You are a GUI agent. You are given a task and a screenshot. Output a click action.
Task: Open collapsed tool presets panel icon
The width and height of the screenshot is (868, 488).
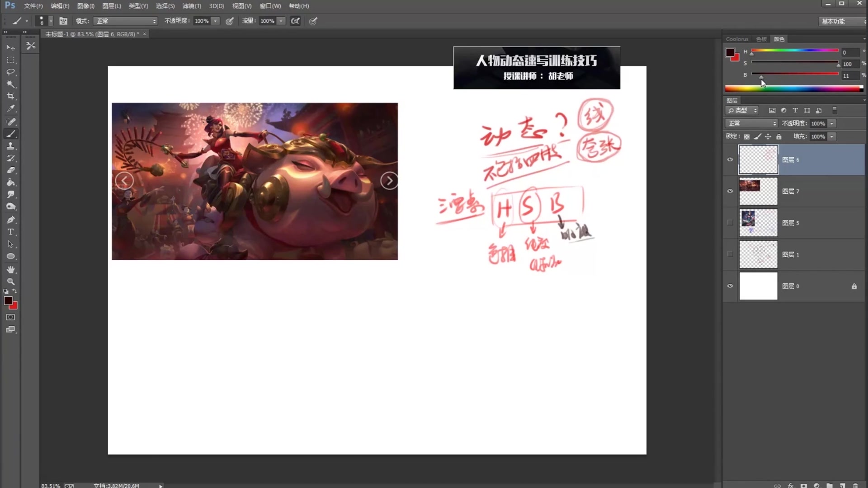31,46
